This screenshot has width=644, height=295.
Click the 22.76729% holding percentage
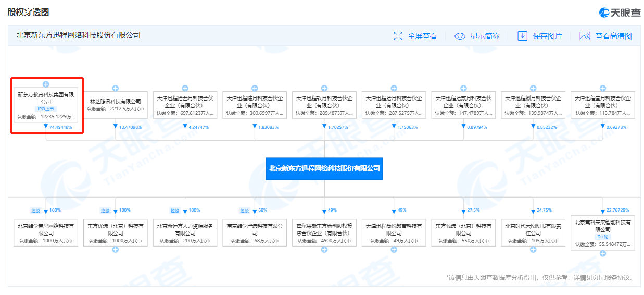click(x=617, y=210)
